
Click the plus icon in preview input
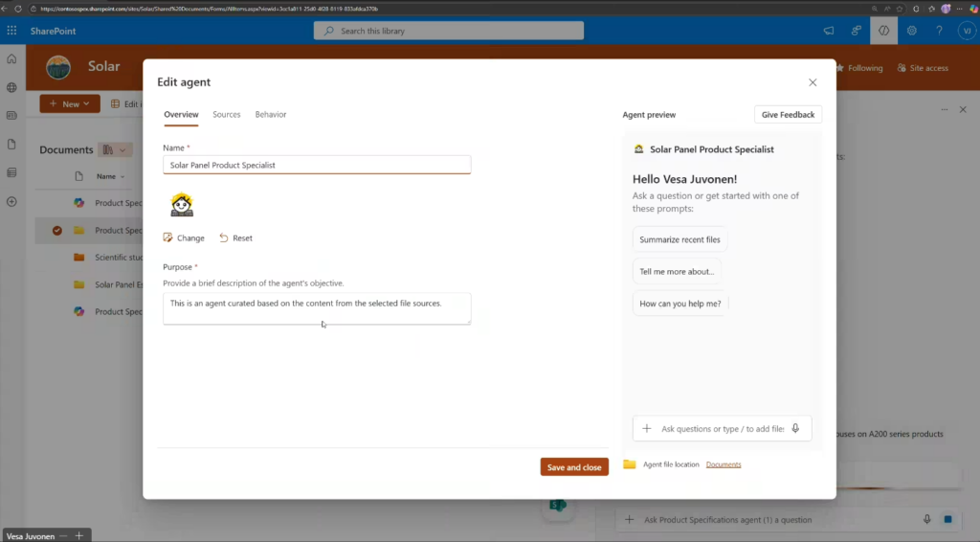click(x=647, y=429)
